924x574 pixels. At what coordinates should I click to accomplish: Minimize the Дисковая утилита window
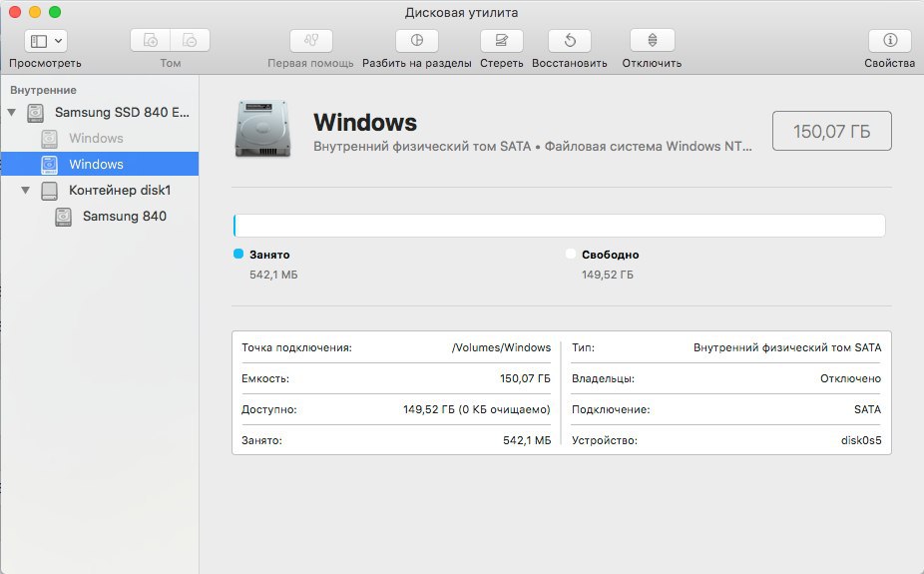(35, 12)
